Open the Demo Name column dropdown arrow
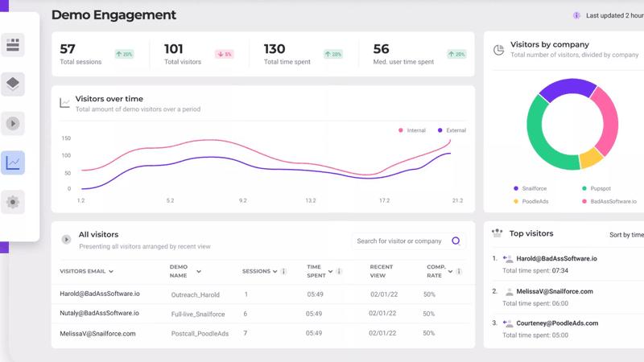The height and width of the screenshot is (362, 644). (199, 272)
